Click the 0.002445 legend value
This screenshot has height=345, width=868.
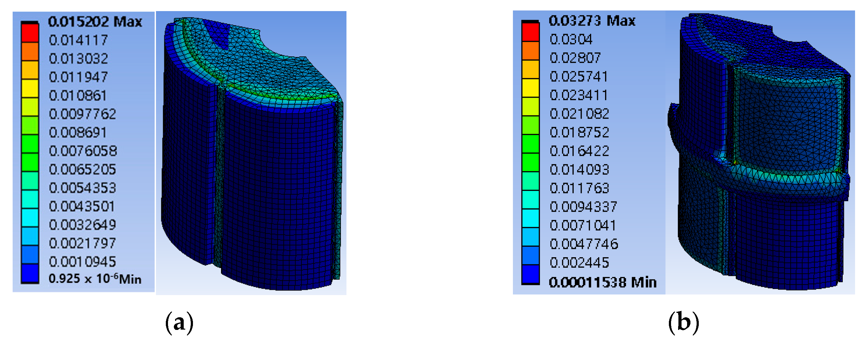click(579, 262)
